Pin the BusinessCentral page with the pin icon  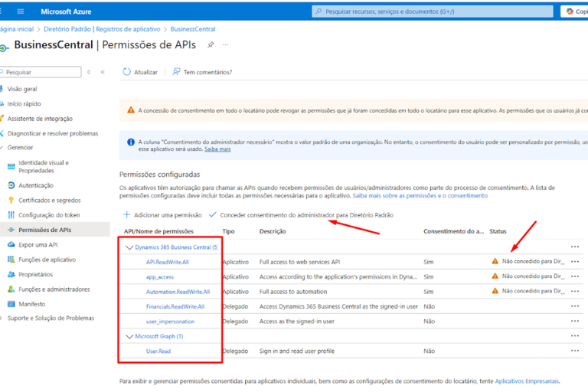[211, 45]
